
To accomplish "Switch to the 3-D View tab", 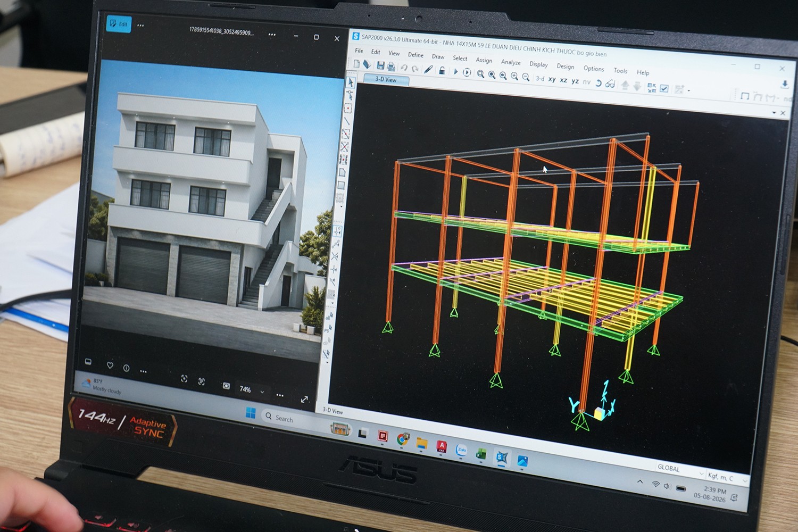I will [x=386, y=79].
